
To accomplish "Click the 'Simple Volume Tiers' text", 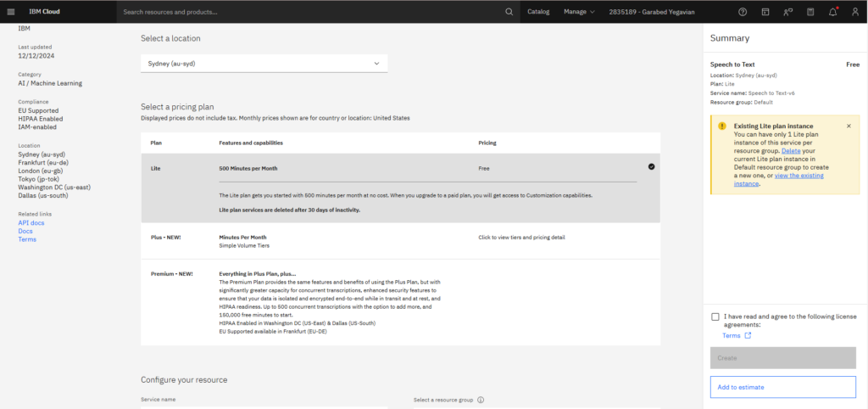I will click(244, 245).
